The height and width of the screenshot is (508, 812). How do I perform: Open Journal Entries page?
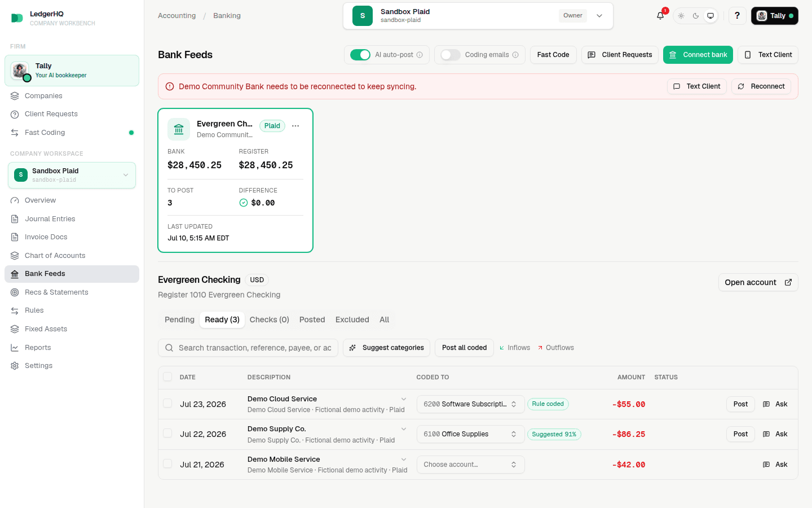(x=72, y=219)
